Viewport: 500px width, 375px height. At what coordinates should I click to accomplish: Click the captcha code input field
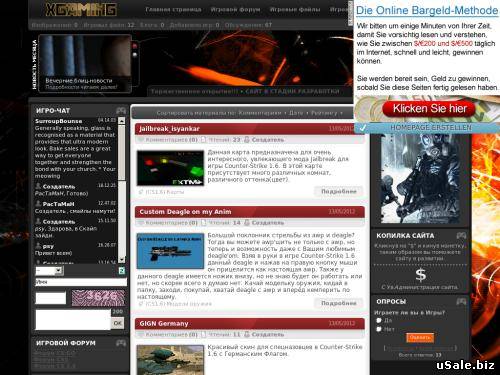51,298
